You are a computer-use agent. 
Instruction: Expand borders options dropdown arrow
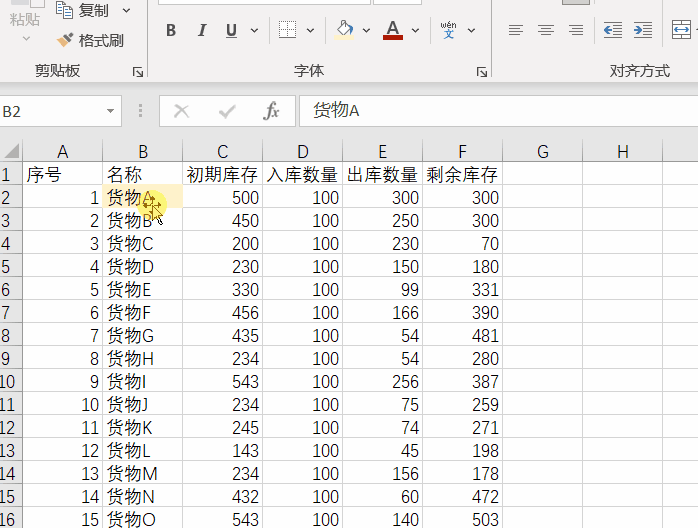click(x=310, y=31)
